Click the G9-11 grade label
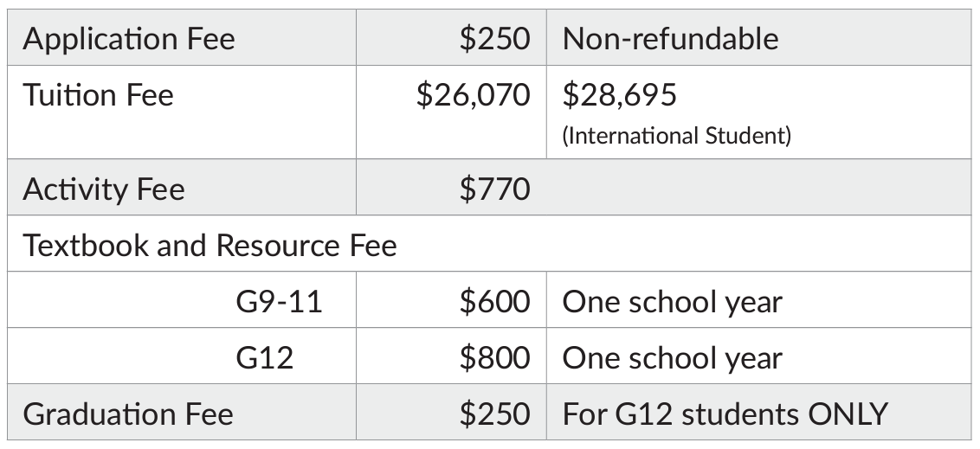The image size is (980, 449). [x=279, y=302]
